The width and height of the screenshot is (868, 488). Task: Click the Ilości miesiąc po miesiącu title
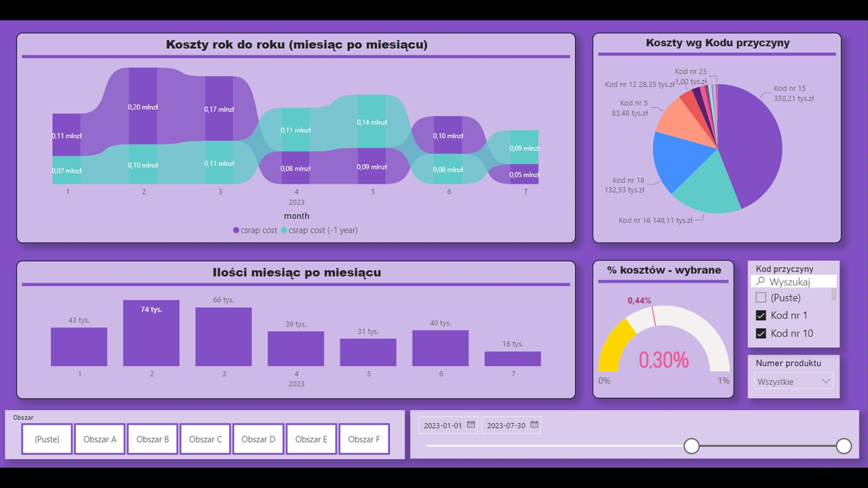pos(296,272)
